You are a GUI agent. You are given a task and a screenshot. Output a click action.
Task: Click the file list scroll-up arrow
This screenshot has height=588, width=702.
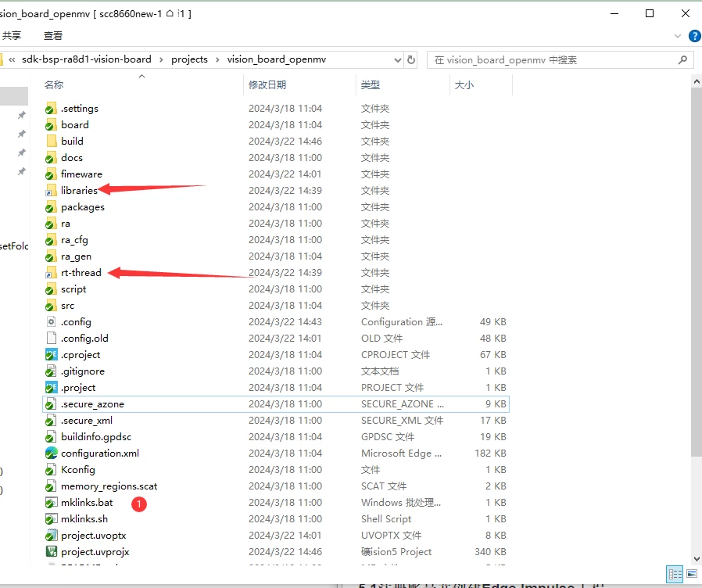click(697, 81)
